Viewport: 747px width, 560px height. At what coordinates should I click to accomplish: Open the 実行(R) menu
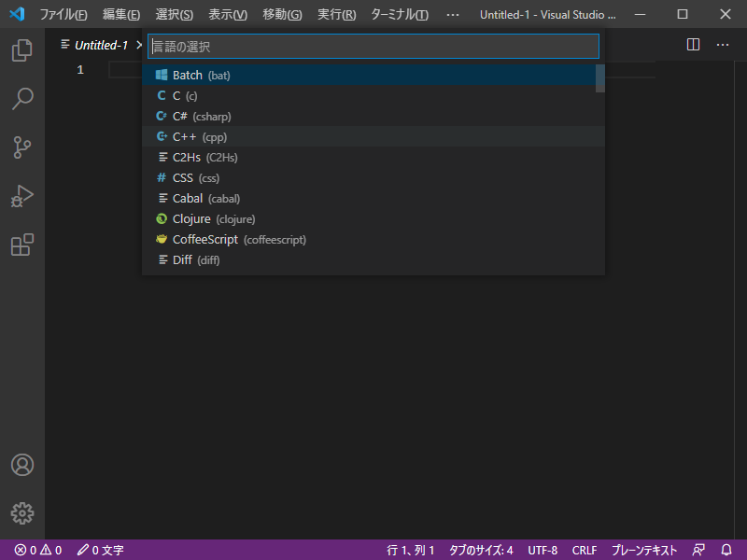337,14
